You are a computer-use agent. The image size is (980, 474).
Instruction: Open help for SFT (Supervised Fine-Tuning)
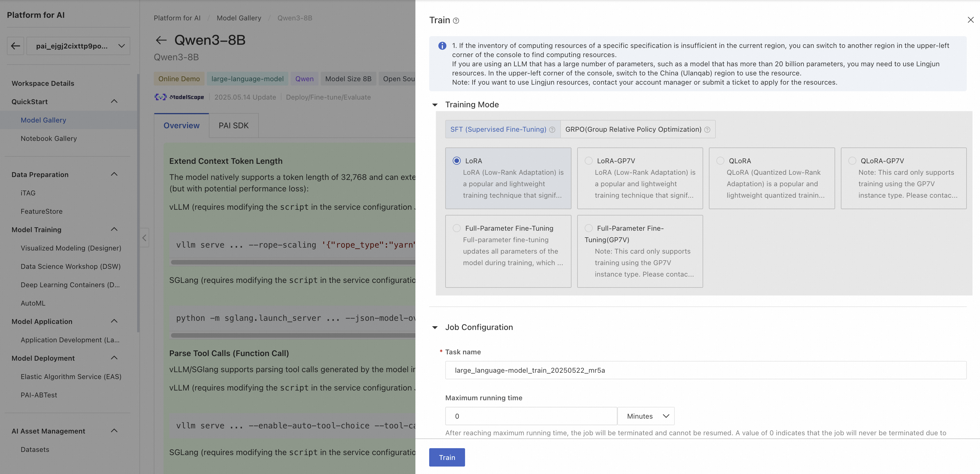552,129
